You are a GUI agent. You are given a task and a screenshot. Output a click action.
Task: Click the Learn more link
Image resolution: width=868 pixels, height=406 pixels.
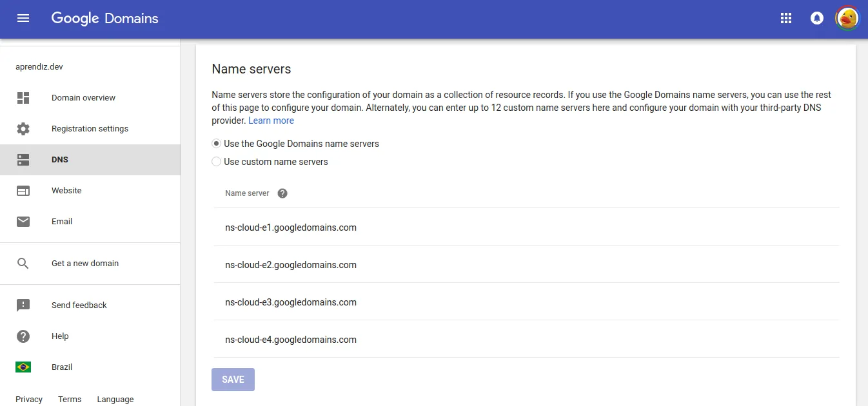[271, 121]
